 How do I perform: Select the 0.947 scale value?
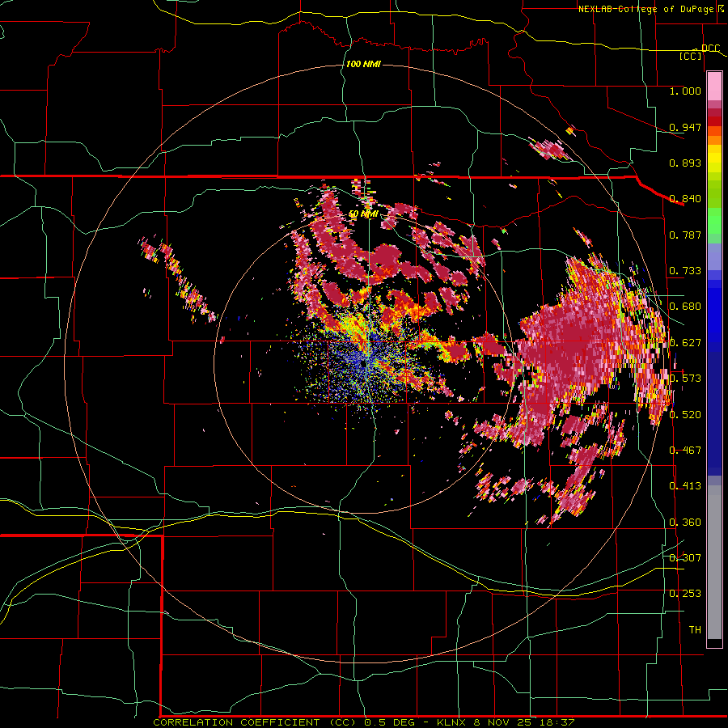pyautogui.click(x=685, y=127)
